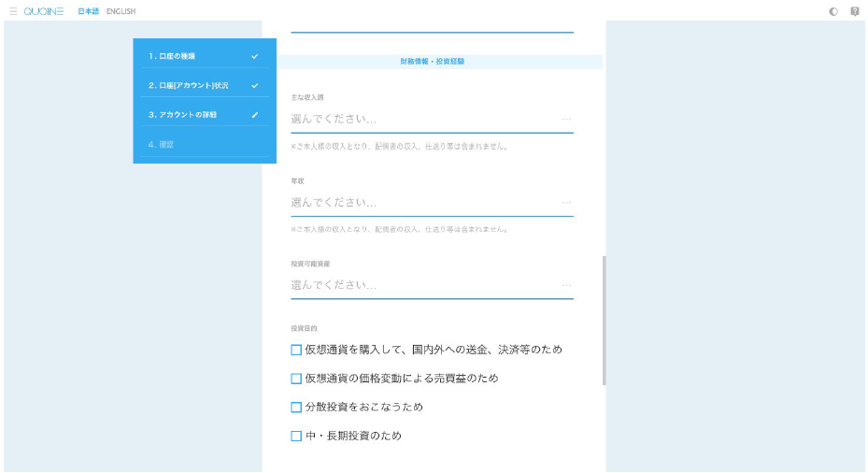Screen dimensions: 868x473
Task: Open the 投資可能資産 dropdown
Action: [x=432, y=285]
